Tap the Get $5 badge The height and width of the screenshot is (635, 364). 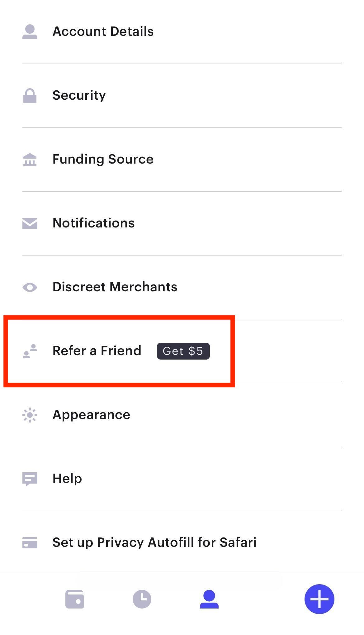pos(183,351)
